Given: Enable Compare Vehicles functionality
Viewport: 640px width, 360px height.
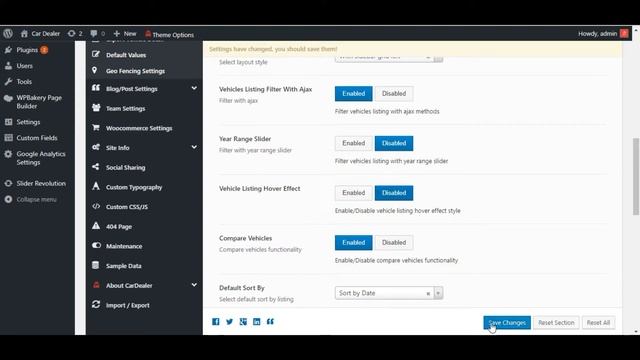Looking at the screenshot, I should [x=353, y=242].
